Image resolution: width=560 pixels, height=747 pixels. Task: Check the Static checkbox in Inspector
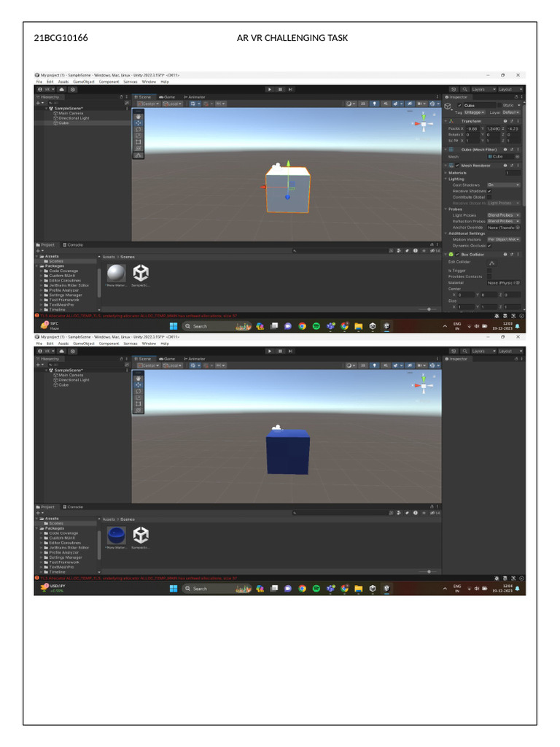click(500, 105)
